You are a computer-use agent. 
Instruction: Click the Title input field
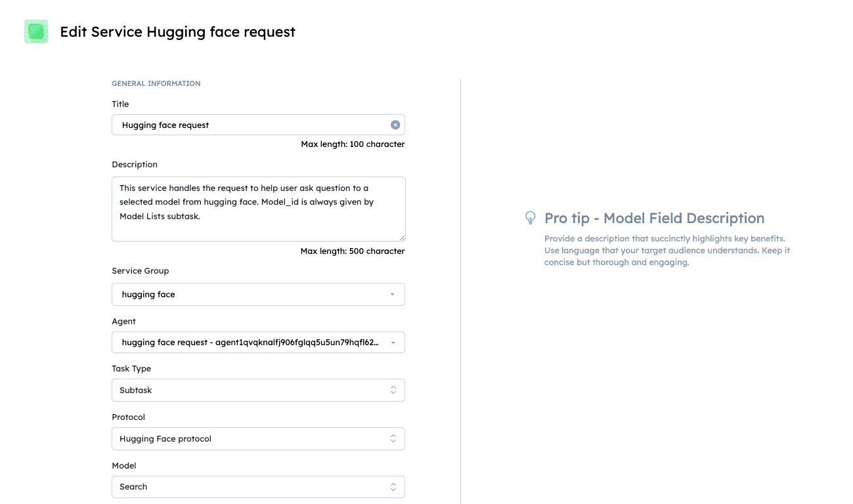258,125
